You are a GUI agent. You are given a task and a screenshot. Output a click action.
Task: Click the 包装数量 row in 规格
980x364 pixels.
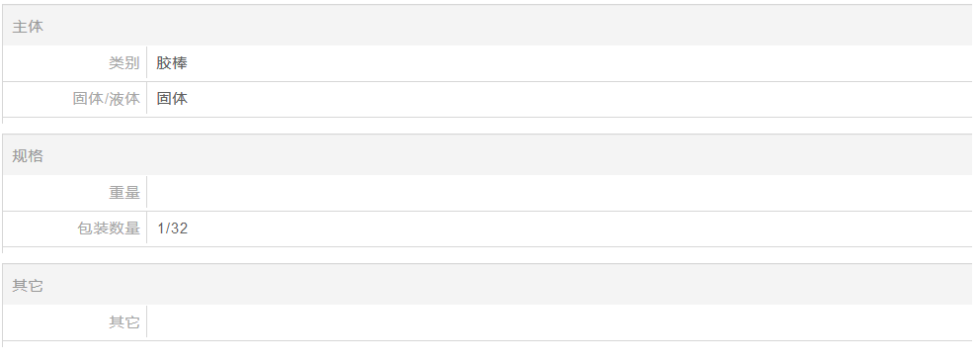coord(487,228)
